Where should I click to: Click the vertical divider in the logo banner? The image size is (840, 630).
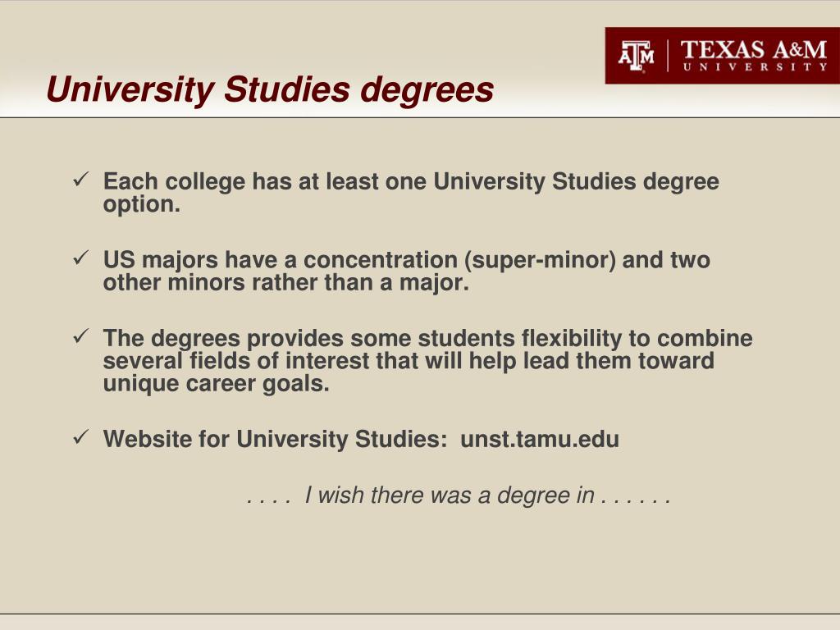[x=668, y=56]
